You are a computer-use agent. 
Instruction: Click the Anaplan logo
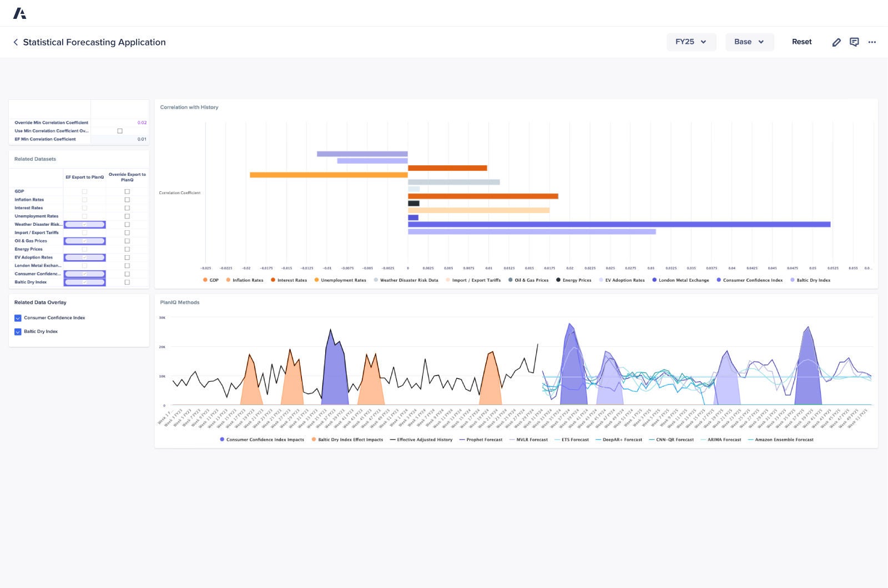coord(21,13)
